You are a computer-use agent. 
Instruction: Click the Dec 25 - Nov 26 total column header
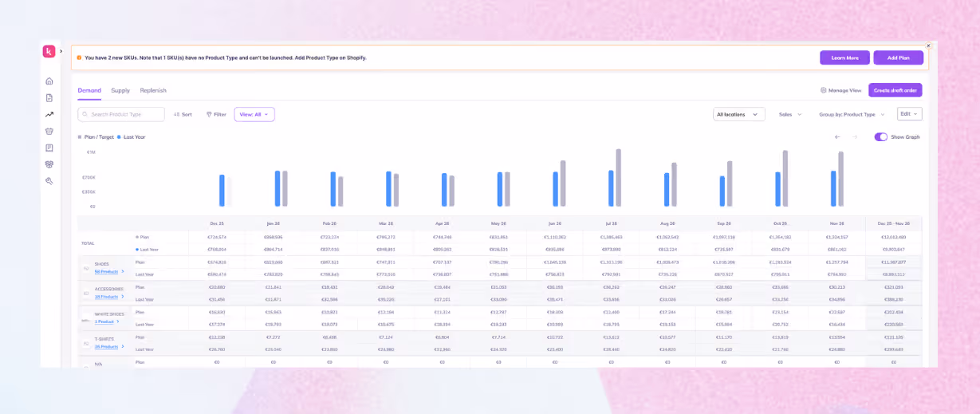tap(894, 223)
